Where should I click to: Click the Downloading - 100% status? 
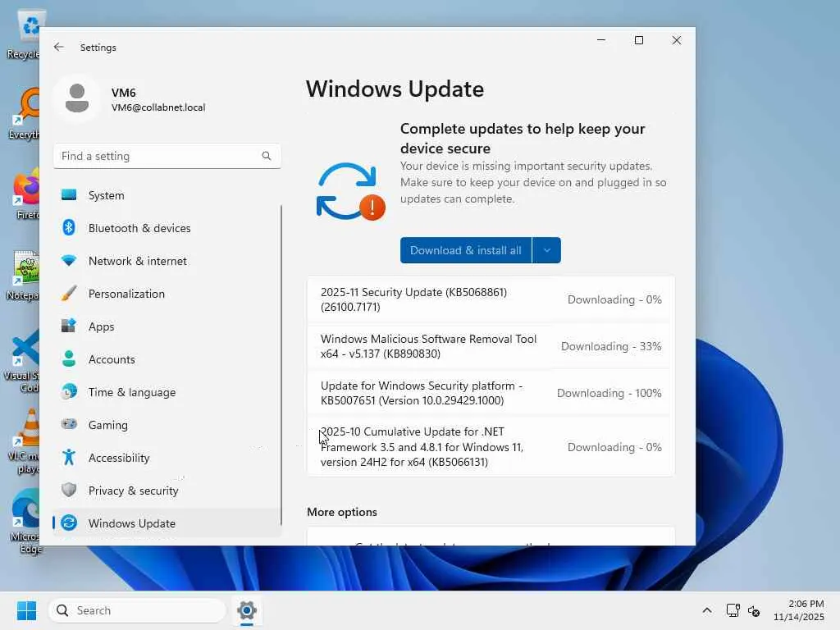click(x=609, y=393)
